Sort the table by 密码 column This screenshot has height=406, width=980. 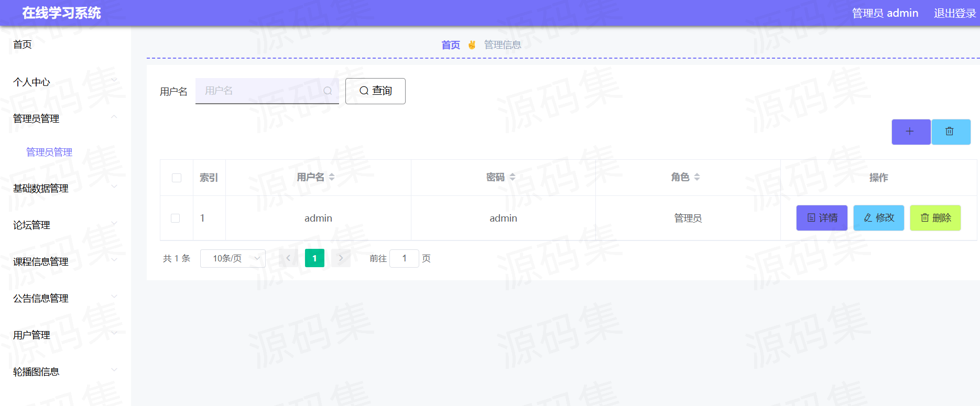click(513, 178)
